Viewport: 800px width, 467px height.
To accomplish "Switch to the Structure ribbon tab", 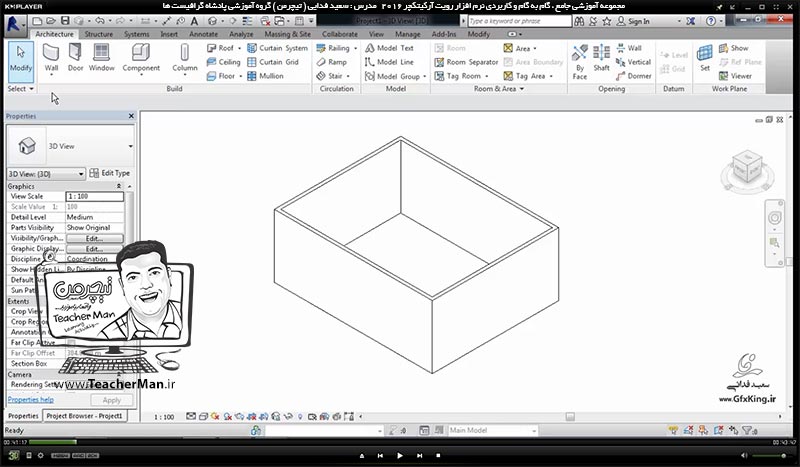I will point(98,34).
